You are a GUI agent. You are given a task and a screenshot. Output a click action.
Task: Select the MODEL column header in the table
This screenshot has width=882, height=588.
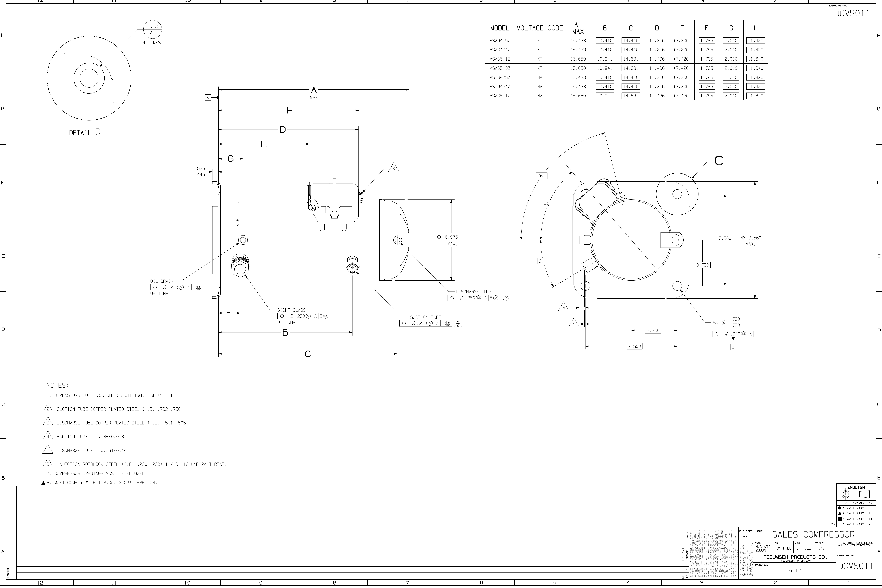pos(499,28)
